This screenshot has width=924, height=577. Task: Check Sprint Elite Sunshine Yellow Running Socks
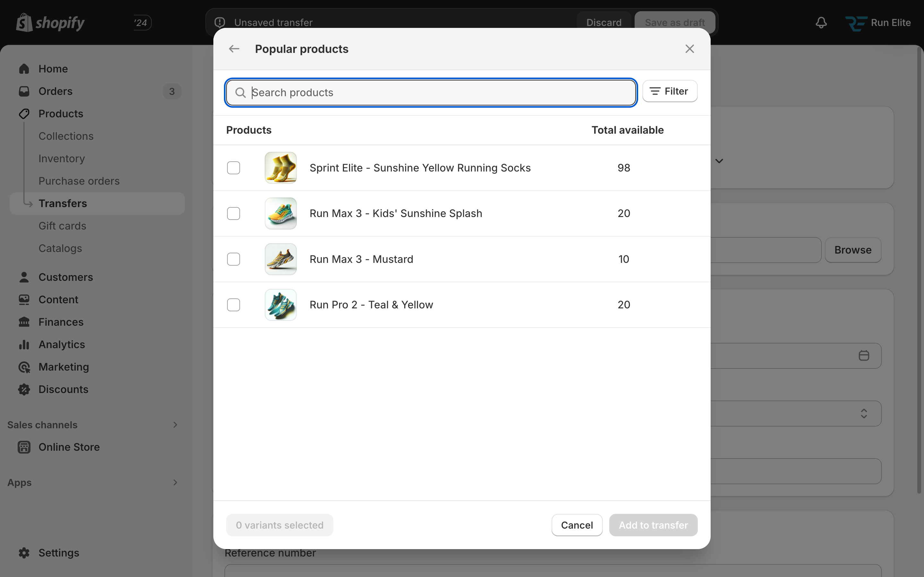click(x=233, y=168)
